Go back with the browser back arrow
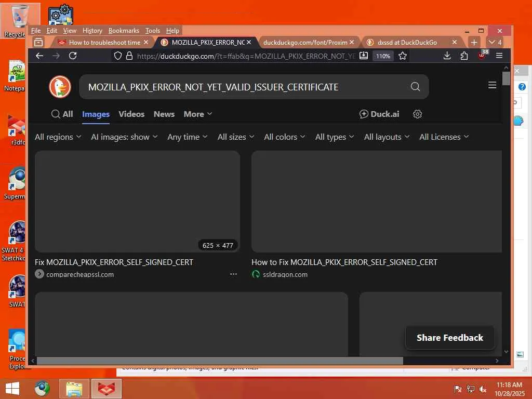The height and width of the screenshot is (399, 532). [39, 56]
